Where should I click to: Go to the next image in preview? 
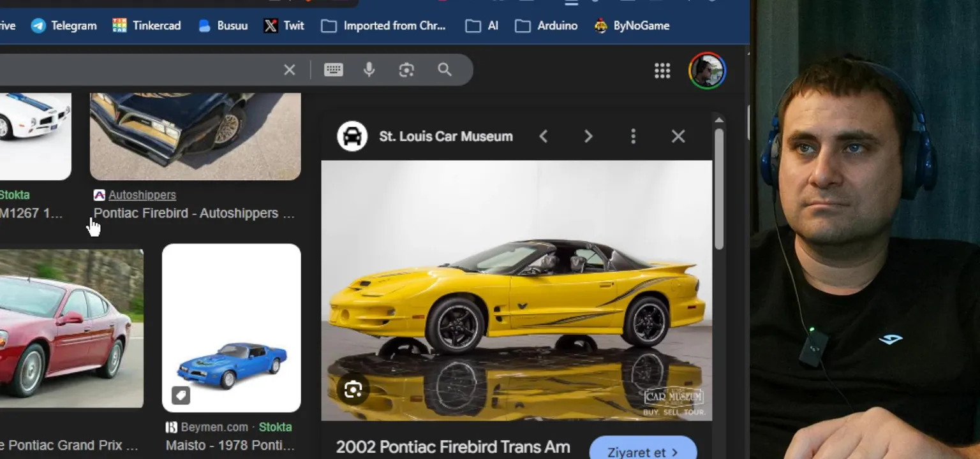click(588, 136)
